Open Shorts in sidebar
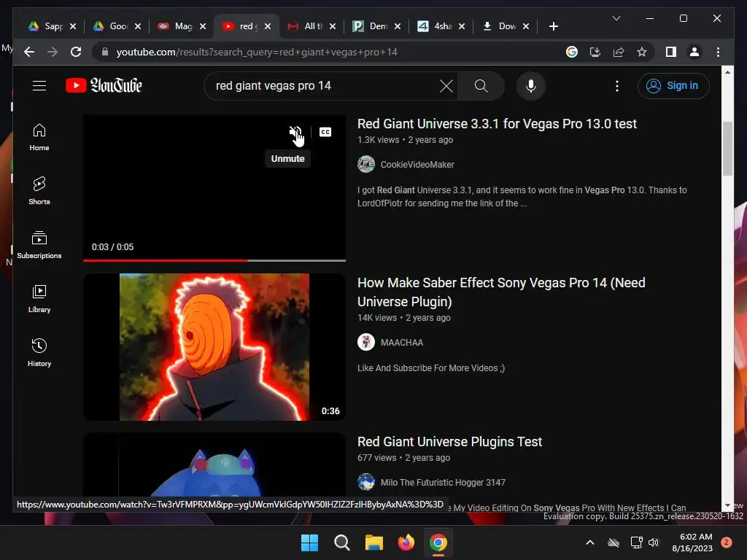The height and width of the screenshot is (560, 747). point(39,191)
